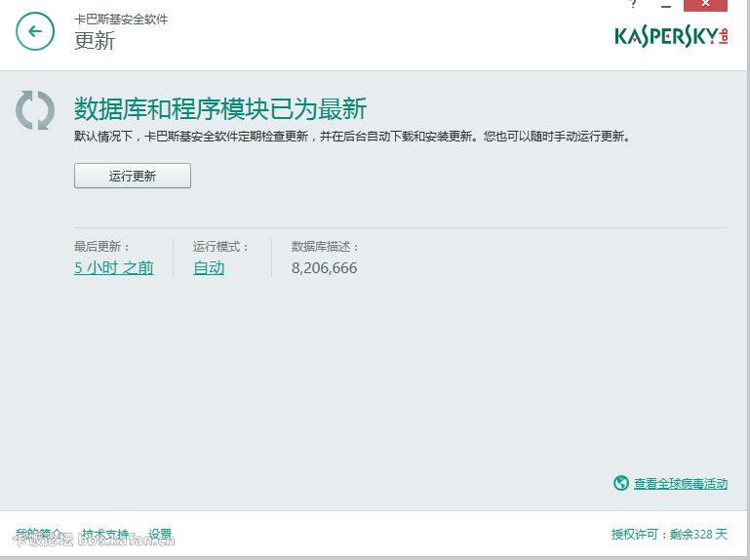Click the description text starting 默认情况下
This screenshot has height=560, width=750.
pos(352,137)
